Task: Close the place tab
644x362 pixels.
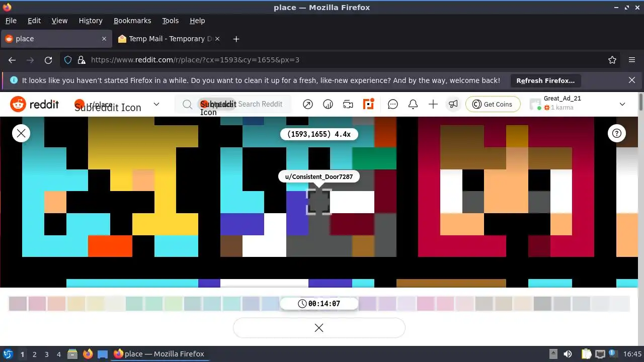Action: pos(104,39)
